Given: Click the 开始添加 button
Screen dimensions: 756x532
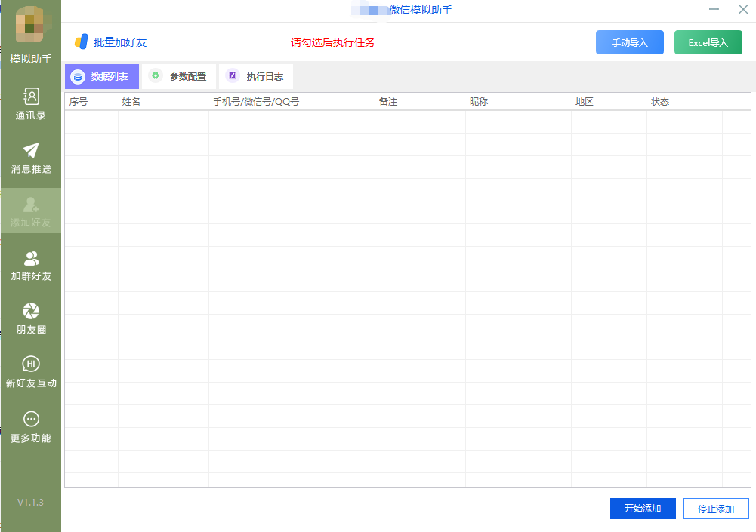Looking at the screenshot, I should click(x=643, y=509).
